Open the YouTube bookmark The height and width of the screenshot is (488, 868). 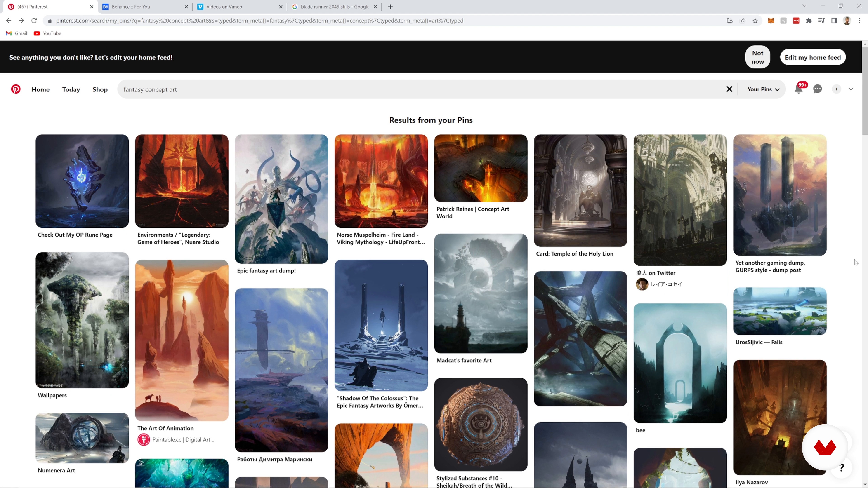[47, 33]
